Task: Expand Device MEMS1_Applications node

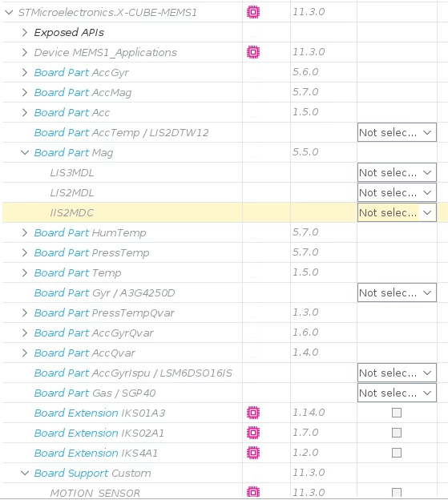Action: pos(25,52)
